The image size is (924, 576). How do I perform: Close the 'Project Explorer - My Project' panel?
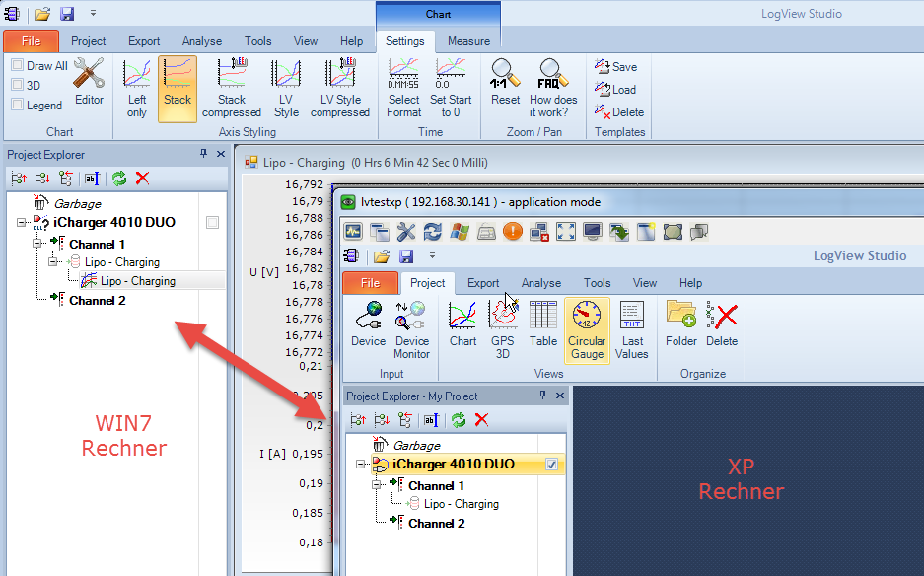click(x=560, y=396)
